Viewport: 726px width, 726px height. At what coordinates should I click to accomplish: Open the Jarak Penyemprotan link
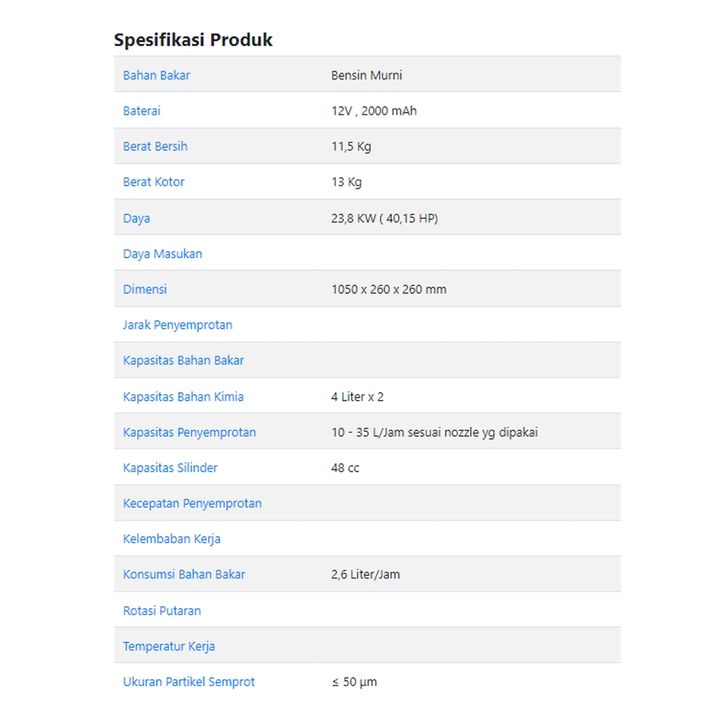[x=177, y=325]
